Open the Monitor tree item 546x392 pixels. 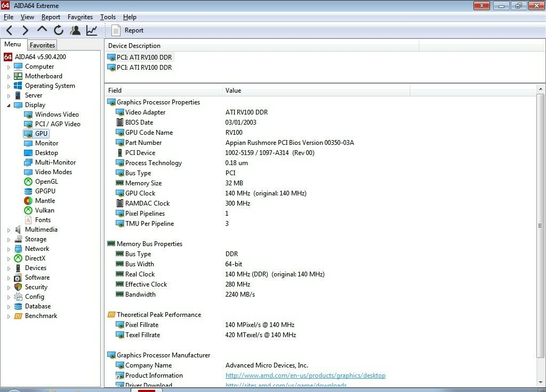pyautogui.click(x=47, y=143)
